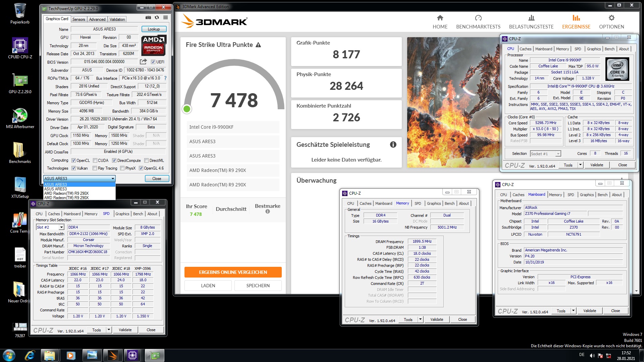Image resolution: width=644 pixels, height=362 pixels.
Task: Switch to Sensors tab in GPU-Z
Action: pos(78,19)
